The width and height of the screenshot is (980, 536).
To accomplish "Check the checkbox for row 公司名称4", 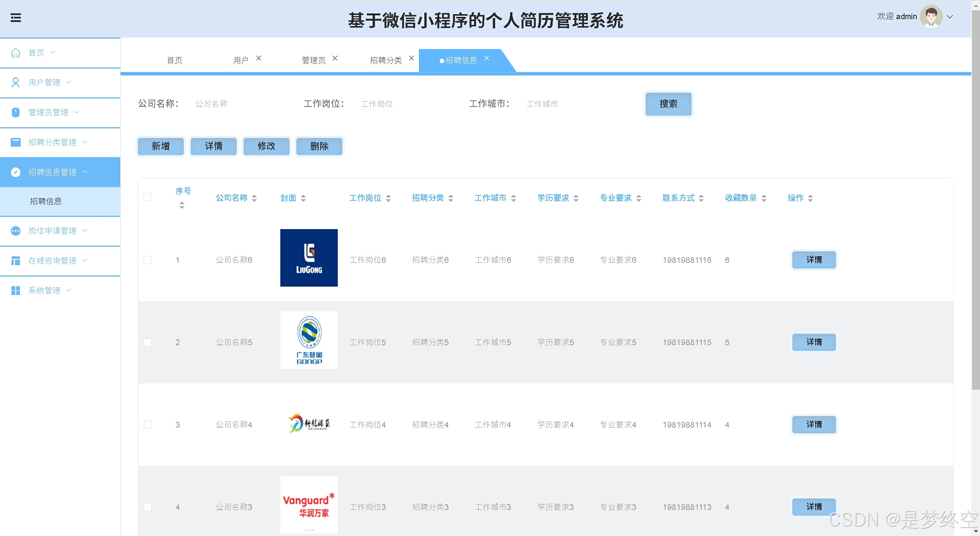I will [x=147, y=425].
